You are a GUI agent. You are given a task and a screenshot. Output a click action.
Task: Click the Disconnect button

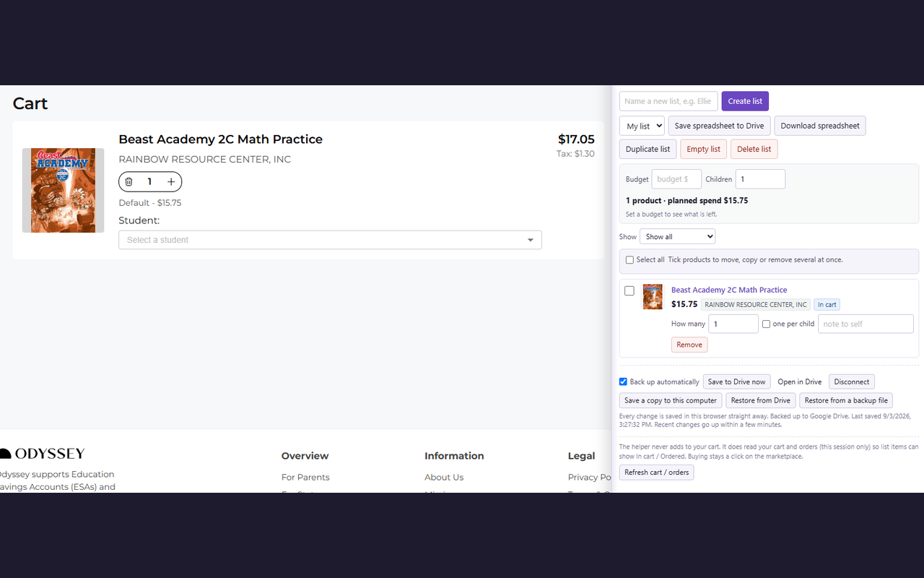pos(852,381)
